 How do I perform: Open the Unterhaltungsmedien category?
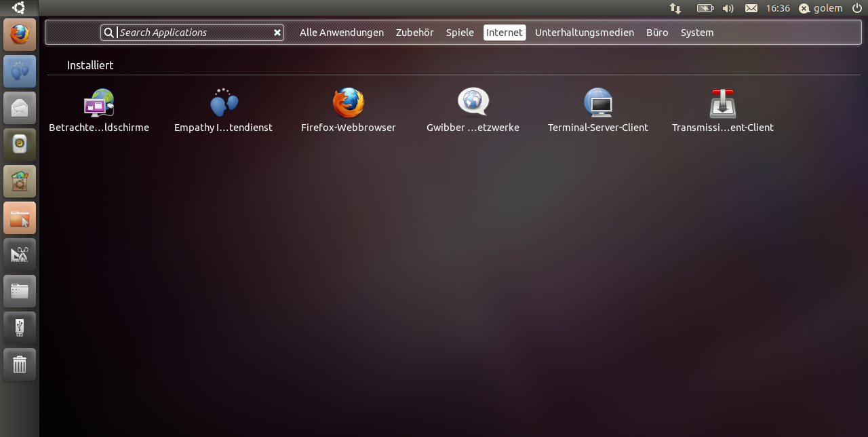pos(584,33)
